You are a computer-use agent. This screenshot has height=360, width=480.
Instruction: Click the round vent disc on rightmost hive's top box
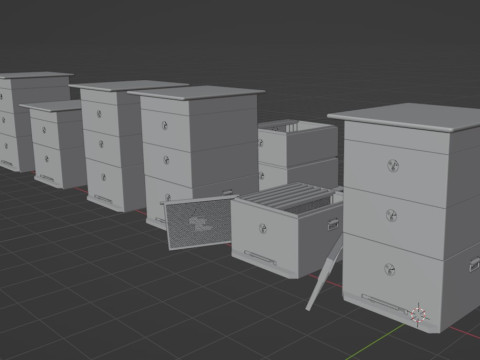pyautogui.click(x=393, y=165)
